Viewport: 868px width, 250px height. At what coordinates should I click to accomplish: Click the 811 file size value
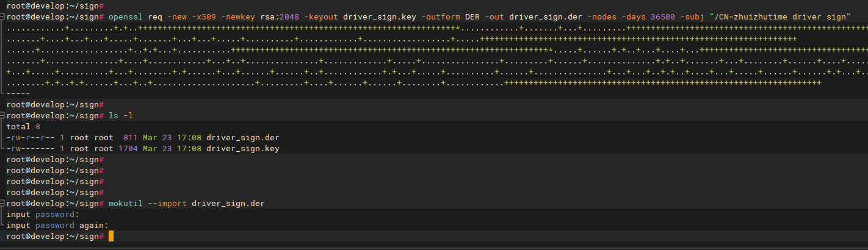tap(131, 137)
